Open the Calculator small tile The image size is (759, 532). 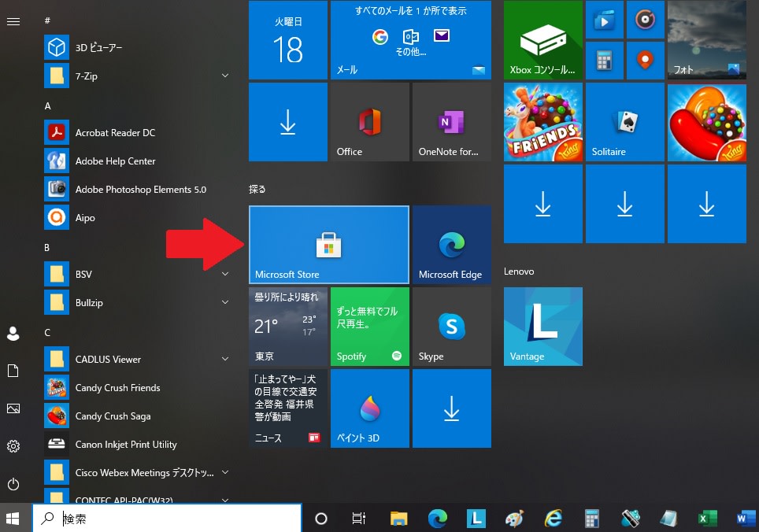pos(605,61)
